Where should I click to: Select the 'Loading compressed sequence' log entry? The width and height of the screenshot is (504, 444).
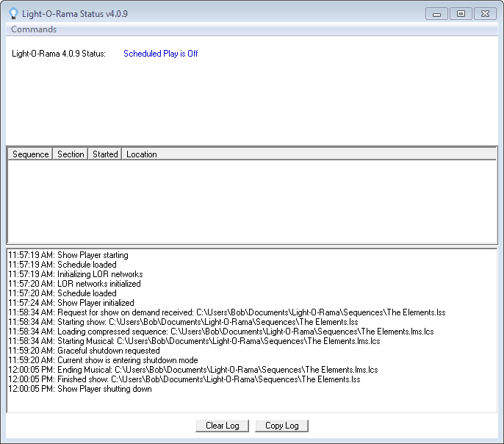(220, 332)
